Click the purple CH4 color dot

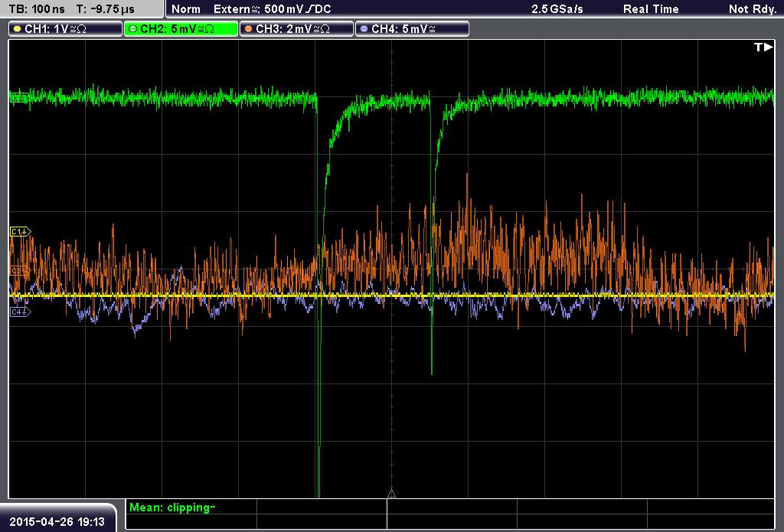(364, 29)
